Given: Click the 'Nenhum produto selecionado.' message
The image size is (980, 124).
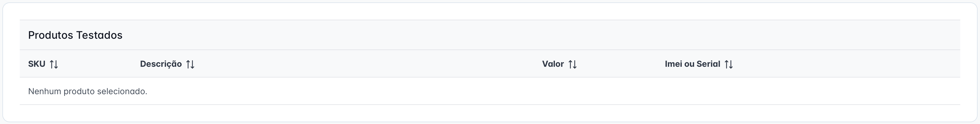Looking at the screenshot, I should point(87,92).
